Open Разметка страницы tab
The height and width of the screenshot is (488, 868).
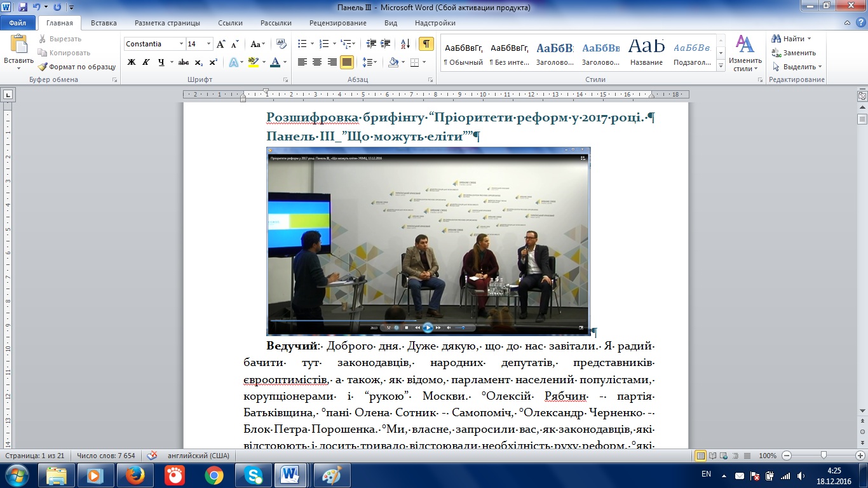[167, 23]
